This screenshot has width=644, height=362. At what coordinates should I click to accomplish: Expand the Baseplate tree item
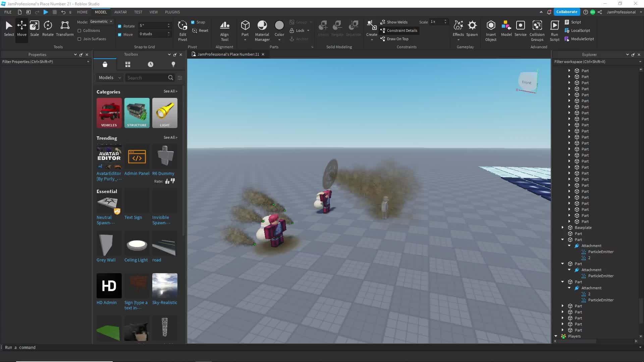pos(563,228)
